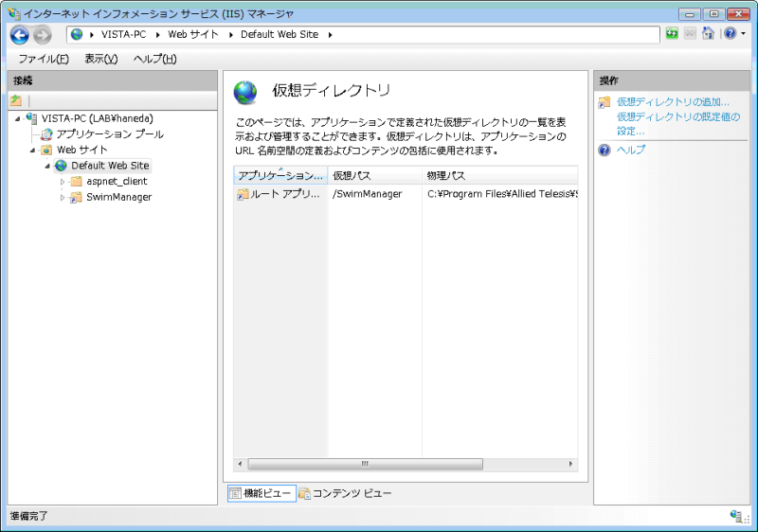This screenshot has height=532, width=758.
Task: Click the Forward navigation arrow button
Action: 43,35
